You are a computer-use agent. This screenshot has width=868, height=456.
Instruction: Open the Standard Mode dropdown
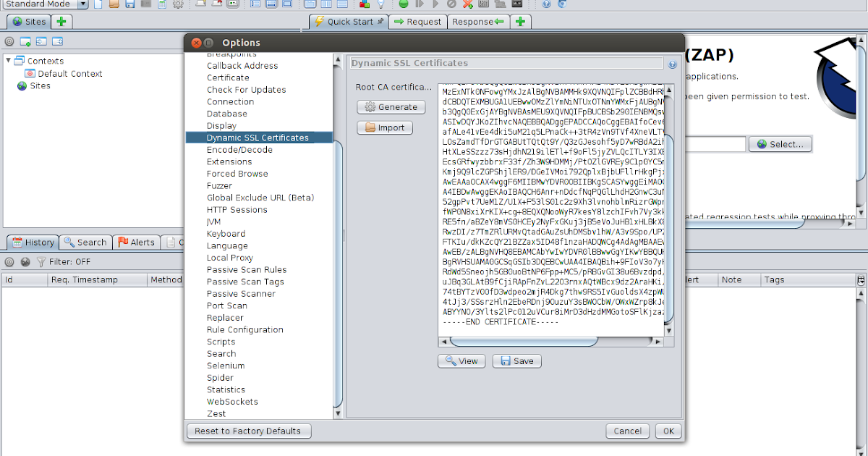(x=45, y=4)
